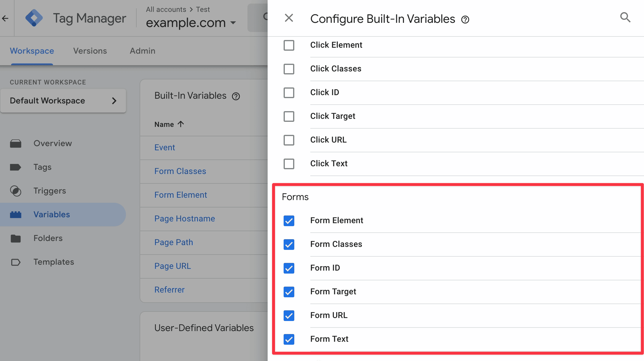Enable the Click ID checkbox
Image resolution: width=644 pixels, height=361 pixels.
[x=289, y=92]
